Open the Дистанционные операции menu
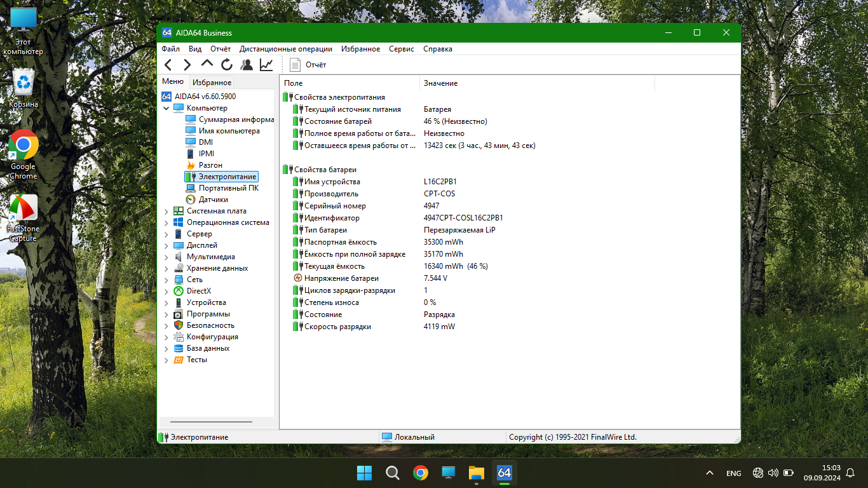868x488 pixels. pos(285,49)
